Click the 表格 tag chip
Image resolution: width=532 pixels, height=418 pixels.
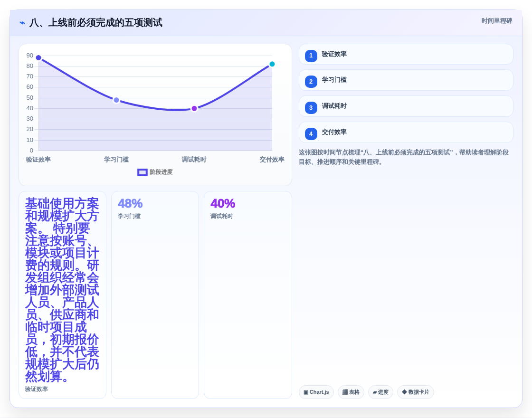(x=351, y=392)
